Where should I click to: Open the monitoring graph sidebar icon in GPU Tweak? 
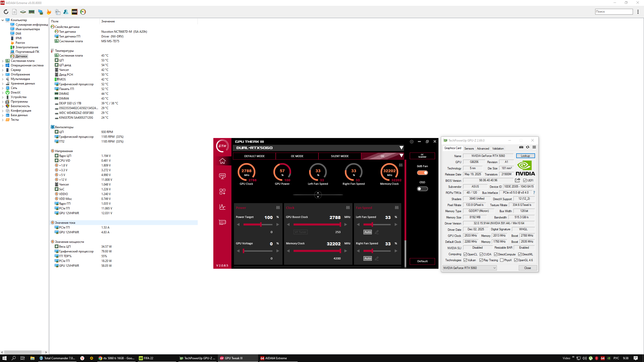click(x=222, y=207)
